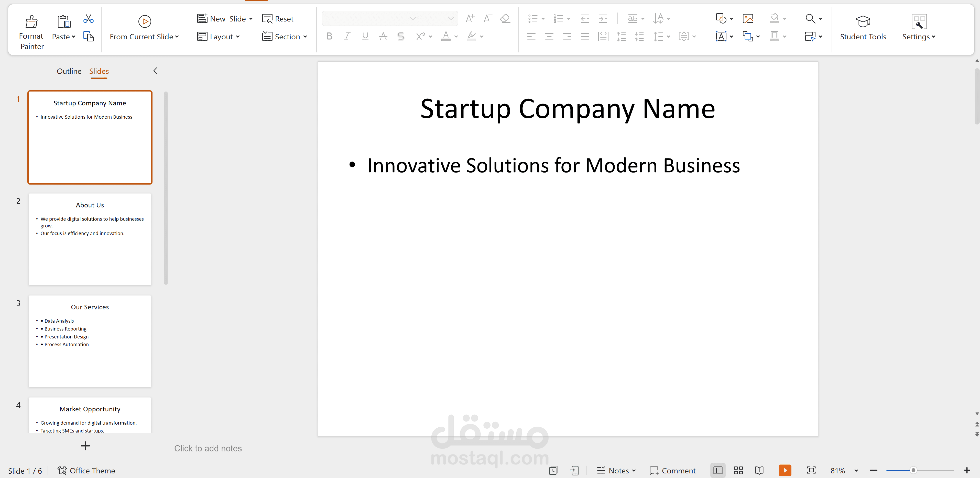Viewport: 980px width, 478px height.
Task: Click the Comment button in status bar
Action: click(672, 470)
